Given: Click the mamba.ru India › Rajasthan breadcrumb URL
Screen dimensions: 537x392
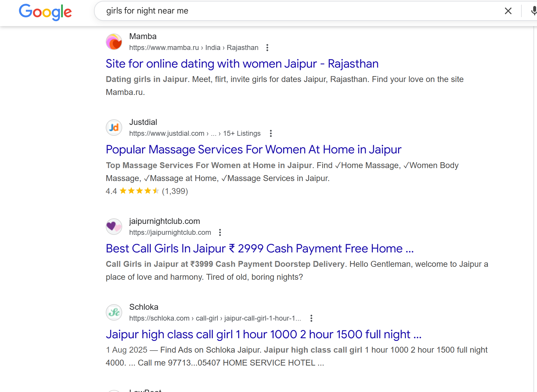Looking at the screenshot, I should (194, 48).
